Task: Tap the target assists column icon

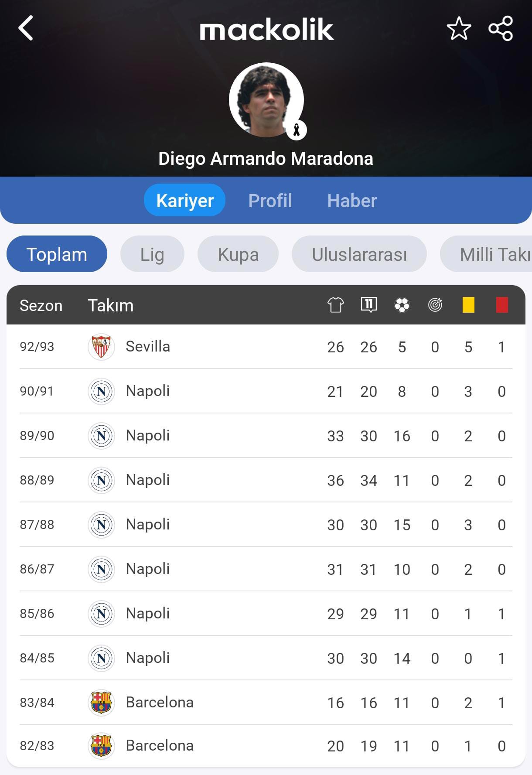Action: coord(435,305)
